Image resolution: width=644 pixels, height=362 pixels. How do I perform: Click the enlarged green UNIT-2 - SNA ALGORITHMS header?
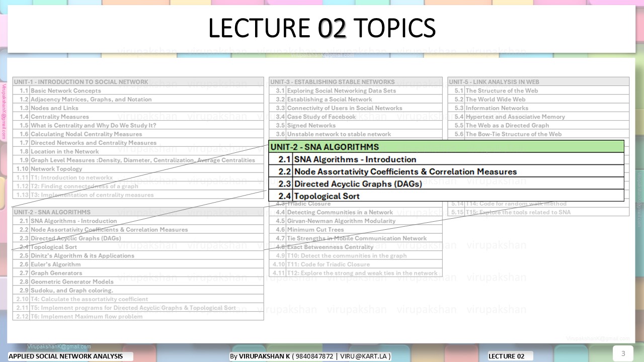(x=446, y=147)
